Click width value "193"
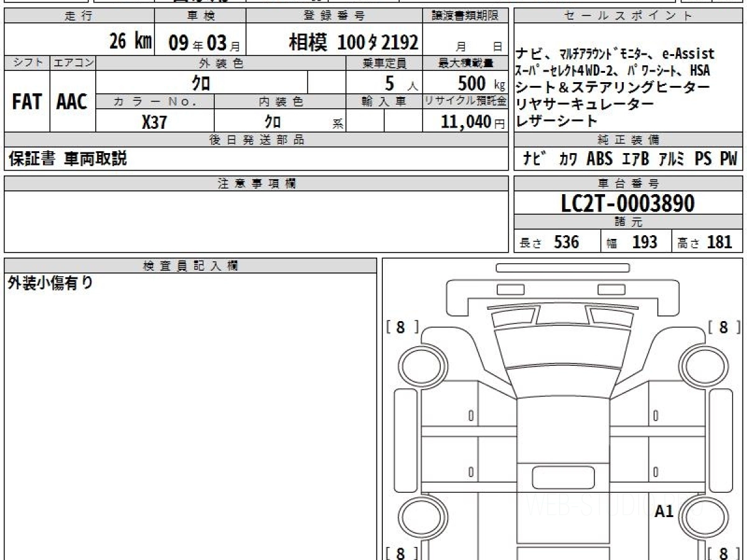 (645, 242)
